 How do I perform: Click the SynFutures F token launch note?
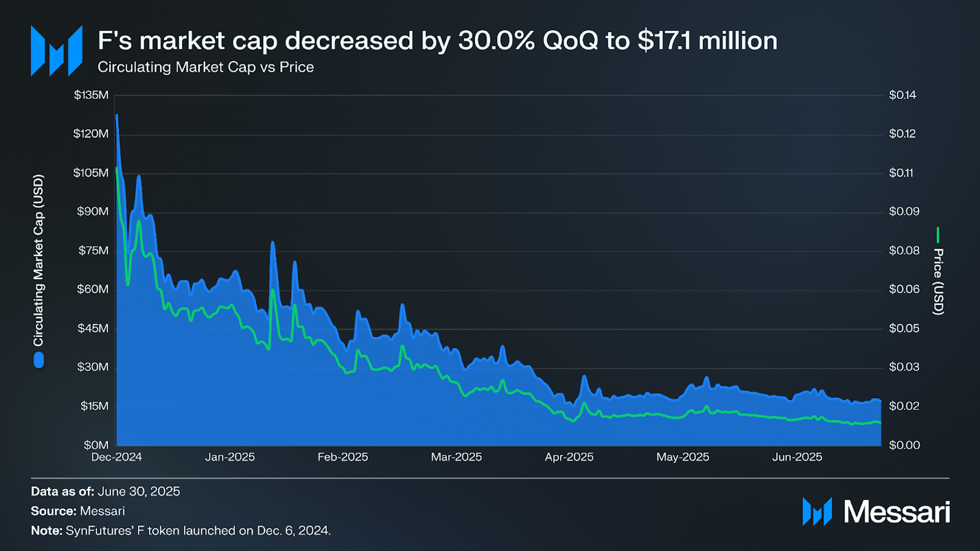[x=181, y=530]
